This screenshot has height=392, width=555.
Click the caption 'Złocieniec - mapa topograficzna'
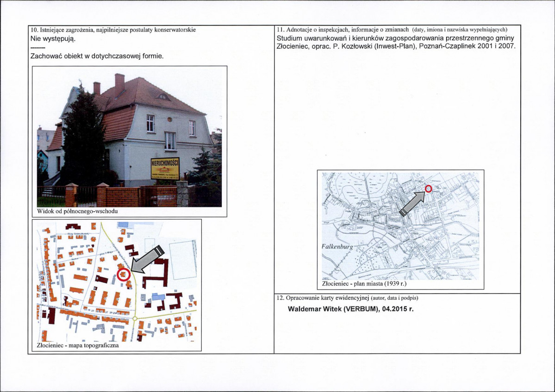pyautogui.click(x=77, y=345)
